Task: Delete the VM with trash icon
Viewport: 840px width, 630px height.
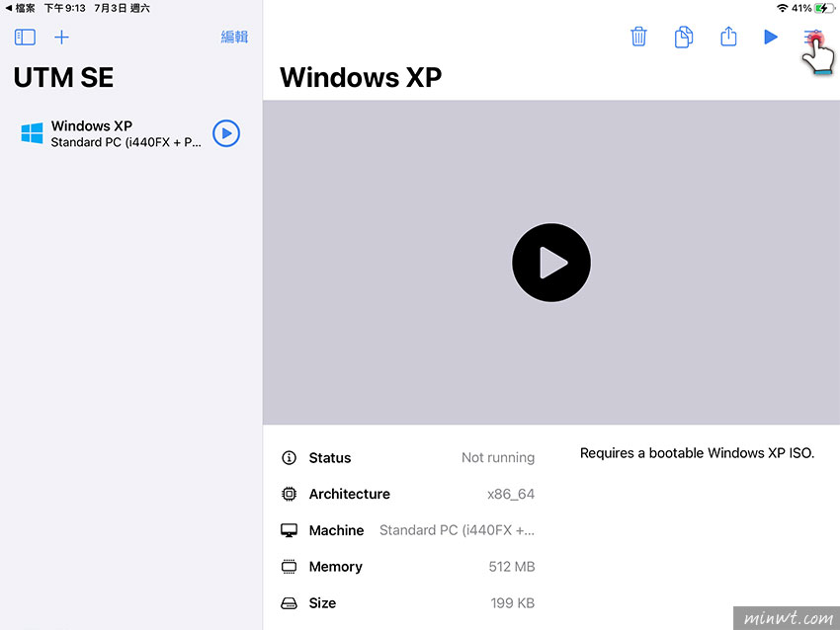Action: click(638, 37)
